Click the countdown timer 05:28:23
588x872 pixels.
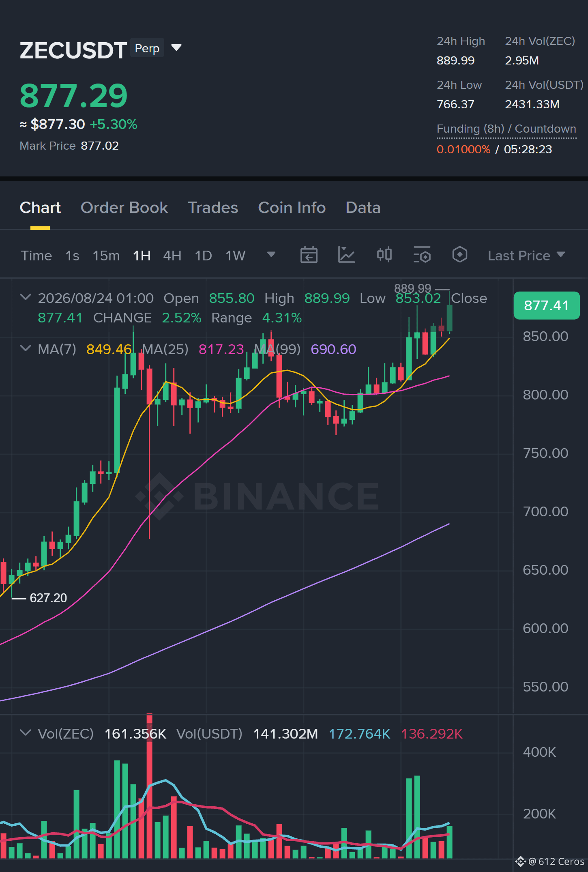(x=528, y=149)
